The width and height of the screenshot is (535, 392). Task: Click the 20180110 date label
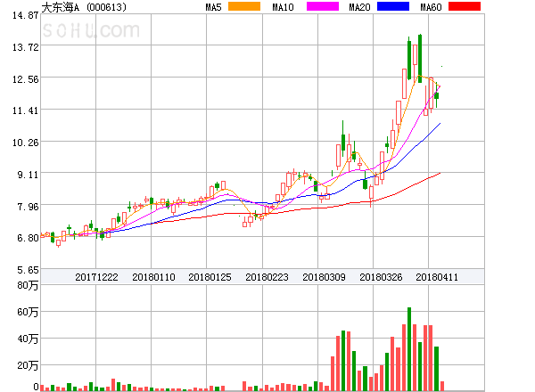[x=153, y=277]
